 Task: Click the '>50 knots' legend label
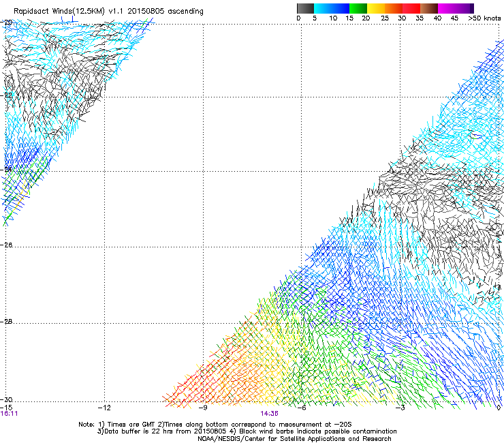coord(484,18)
